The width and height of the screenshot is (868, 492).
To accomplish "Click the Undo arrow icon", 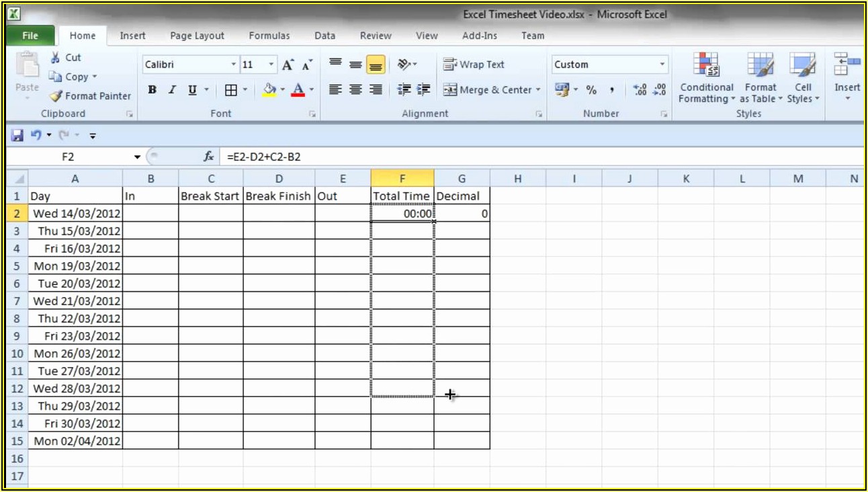I will (x=35, y=136).
